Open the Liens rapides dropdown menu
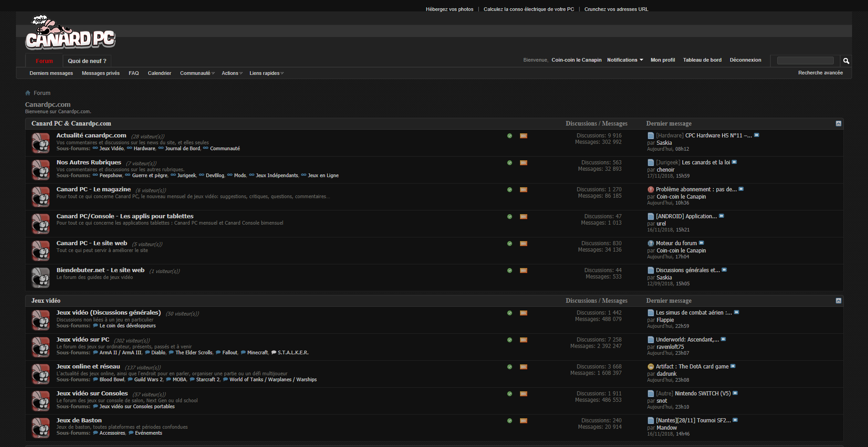 [x=266, y=73]
